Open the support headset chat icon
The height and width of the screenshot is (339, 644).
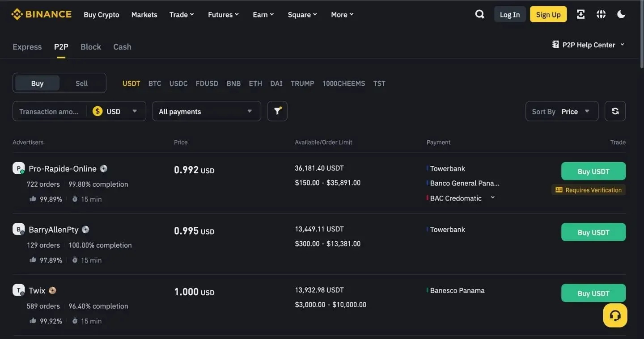tap(615, 315)
